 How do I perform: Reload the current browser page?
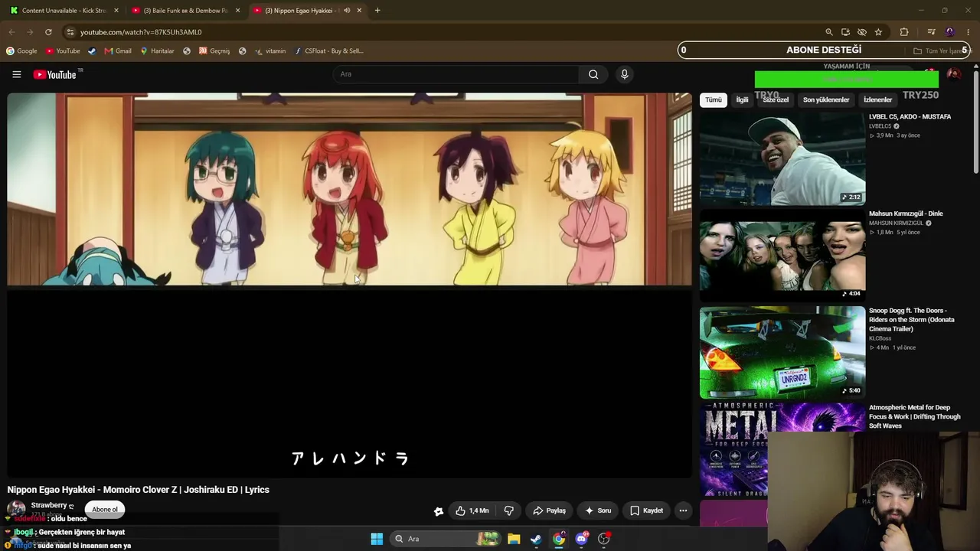(48, 32)
